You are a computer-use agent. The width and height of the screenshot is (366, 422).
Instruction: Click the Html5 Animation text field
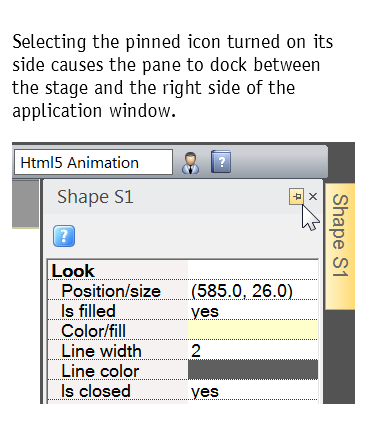pos(93,162)
